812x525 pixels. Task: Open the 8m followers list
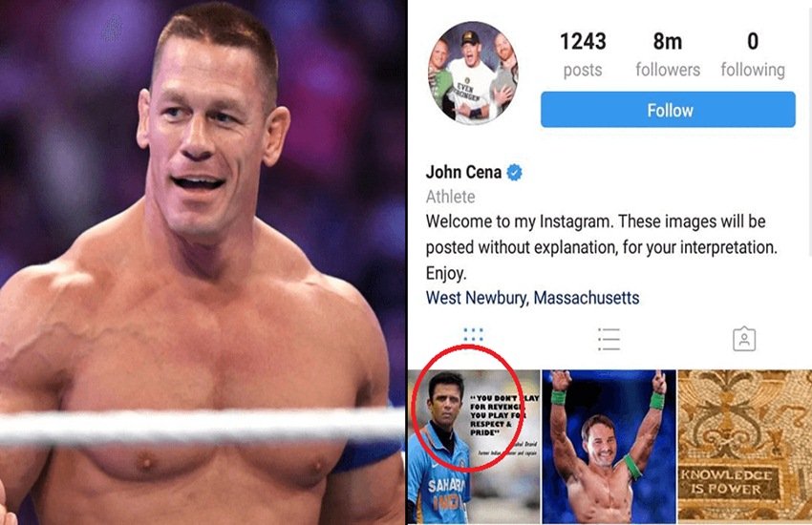click(x=668, y=54)
